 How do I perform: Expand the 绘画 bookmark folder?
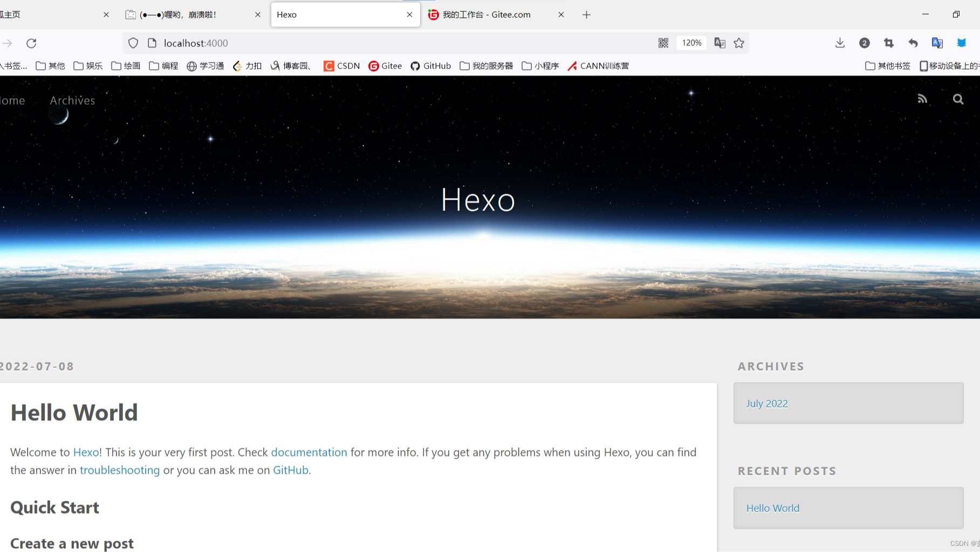[x=126, y=66]
